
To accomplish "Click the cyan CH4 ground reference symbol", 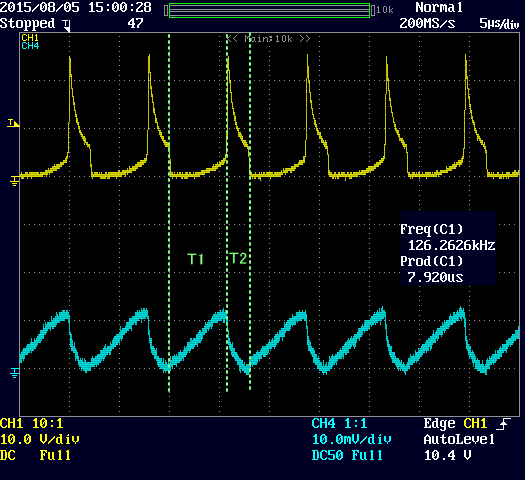I will (x=14, y=372).
